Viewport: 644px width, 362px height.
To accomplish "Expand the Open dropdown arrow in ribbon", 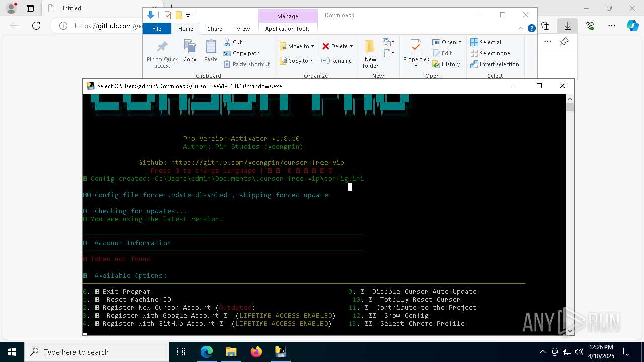I will (x=460, y=42).
